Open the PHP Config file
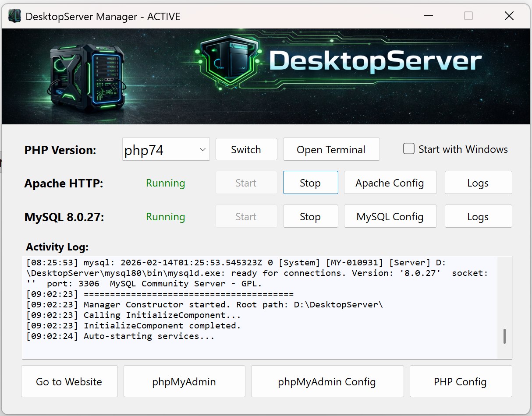The height and width of the screenshot is (416, 532). 461,381
